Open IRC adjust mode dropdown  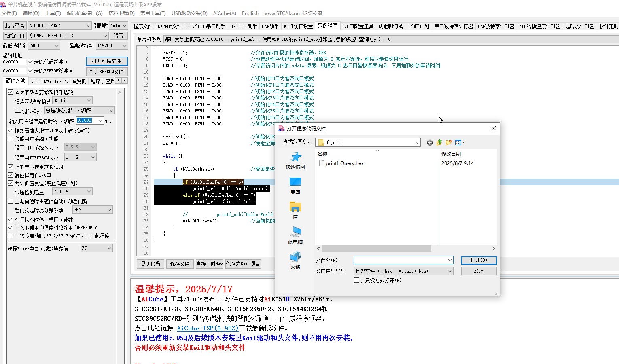click(79, 110)
